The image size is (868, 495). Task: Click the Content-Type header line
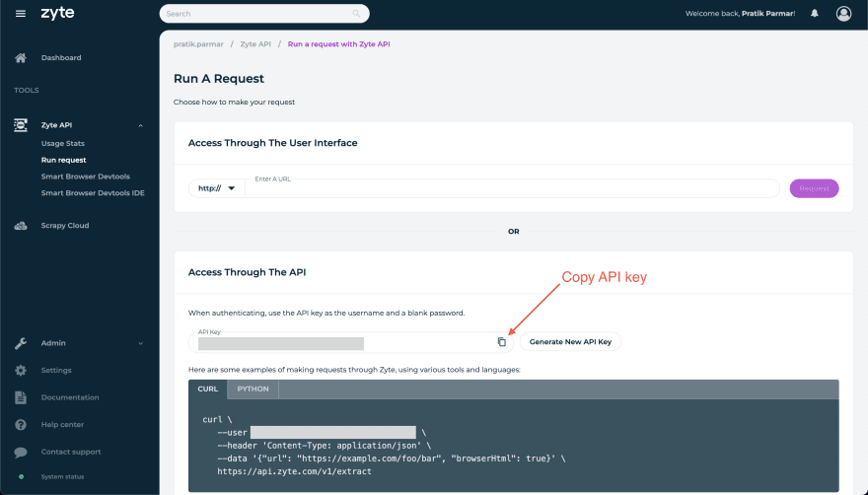coord(324,446)
